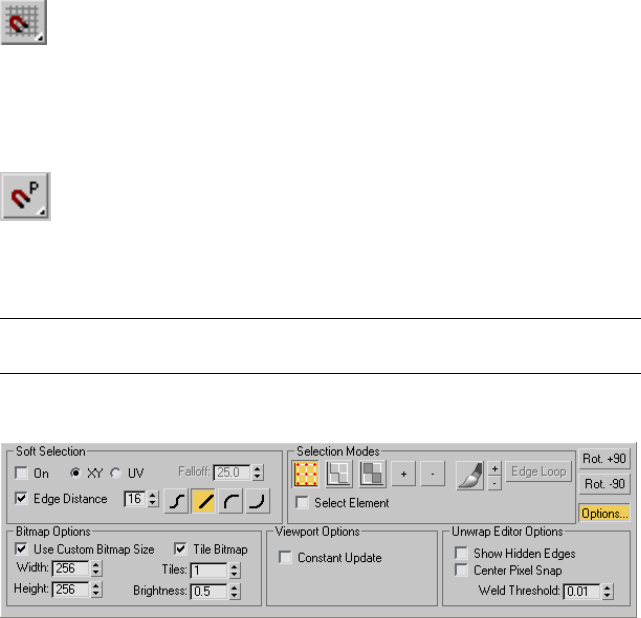Enable Show Hidden Edges checkbox
Screen dimensions: 641x618
point(462,553)
